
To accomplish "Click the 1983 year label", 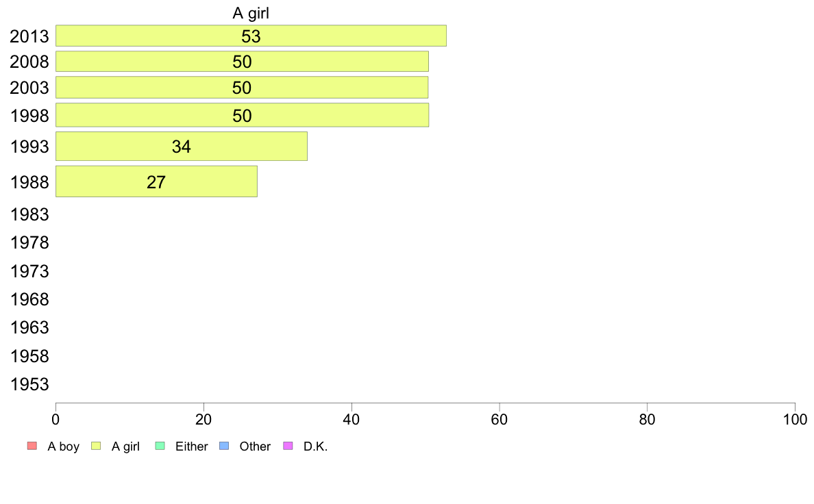I will click(x=29, y=214).
